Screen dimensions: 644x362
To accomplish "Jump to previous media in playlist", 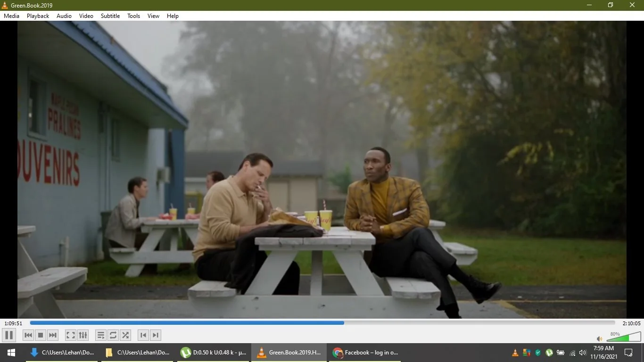I will pyautogui.click(x=28, y=335).
